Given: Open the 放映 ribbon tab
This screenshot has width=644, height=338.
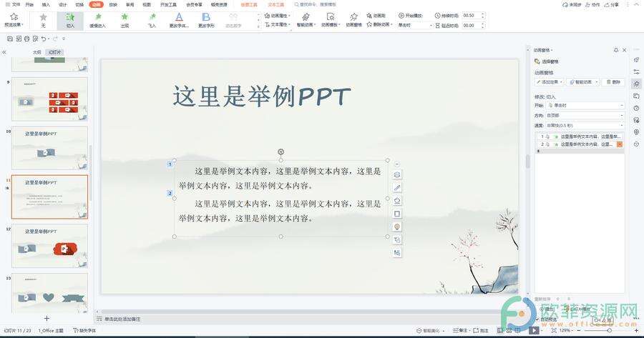Looking at the screenshot, I should [x=113, y=4].
